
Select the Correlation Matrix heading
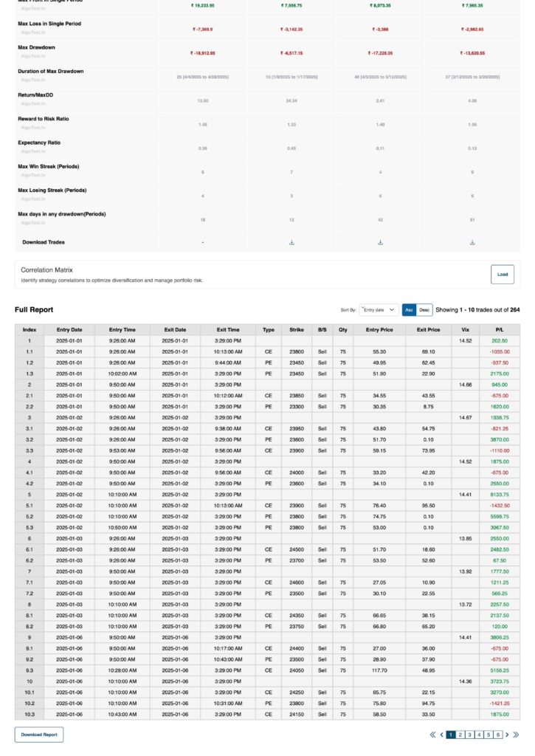tap(46, 270)
